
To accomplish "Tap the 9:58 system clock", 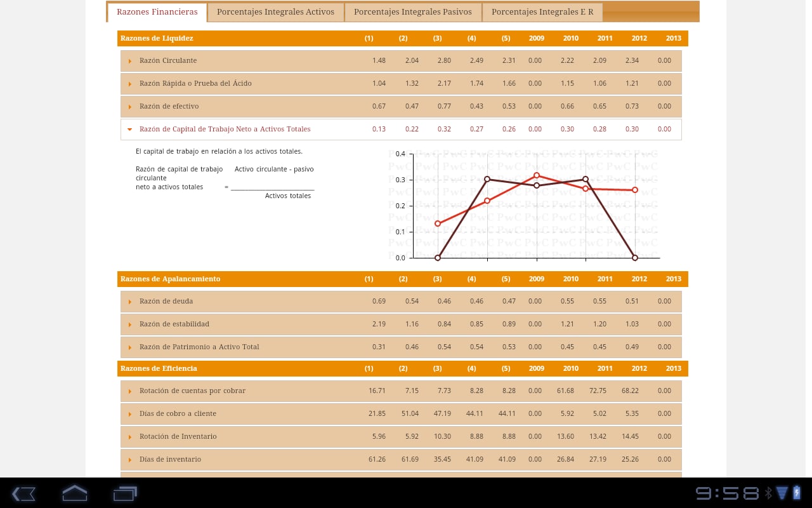I will (728, 493).
